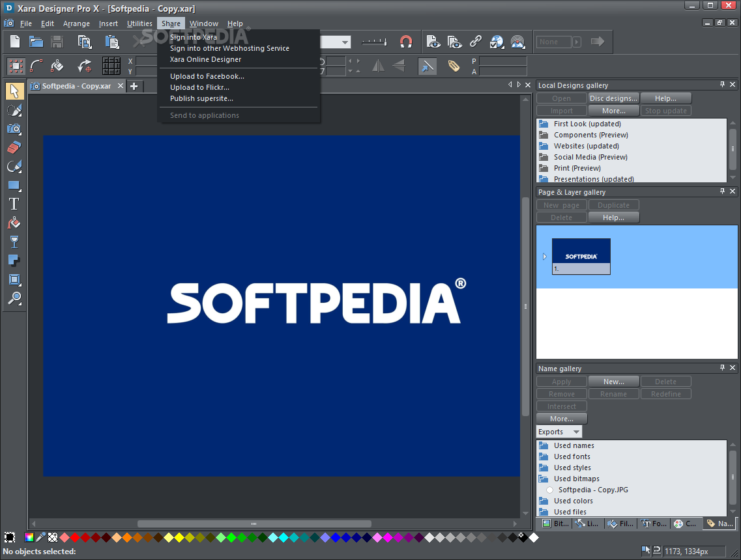Screen dimensions: 741x560
Task: Click the No color checkered swatch
Action: 53,537
